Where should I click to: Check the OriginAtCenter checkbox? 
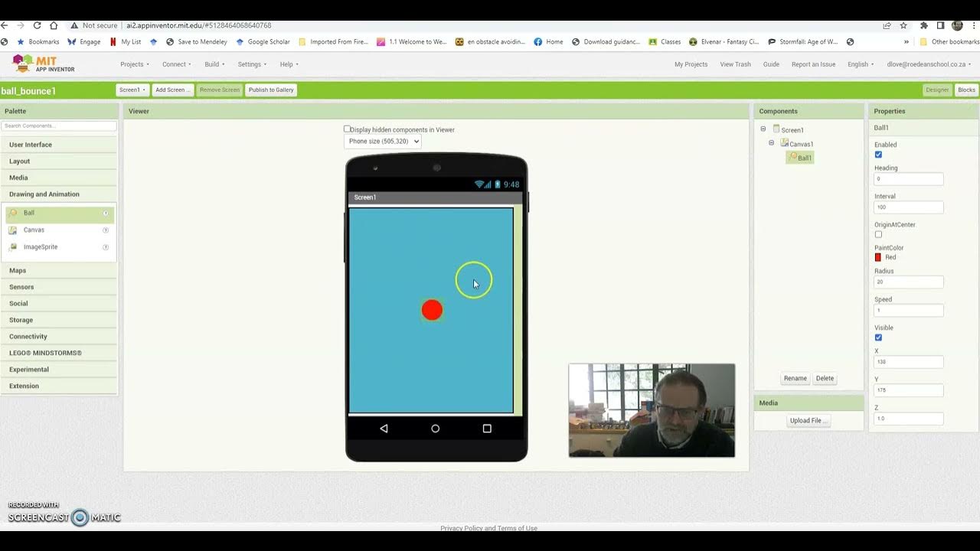(x=878, y=234)
